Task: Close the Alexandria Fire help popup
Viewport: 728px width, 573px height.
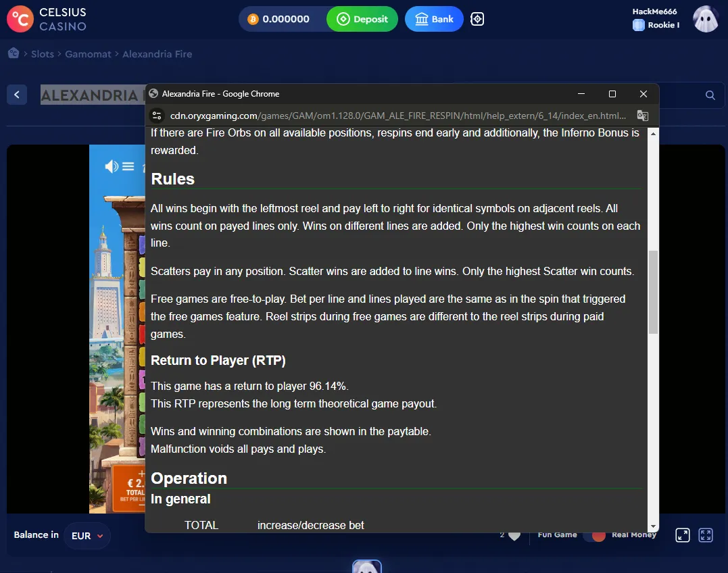Action: point(644,94)
